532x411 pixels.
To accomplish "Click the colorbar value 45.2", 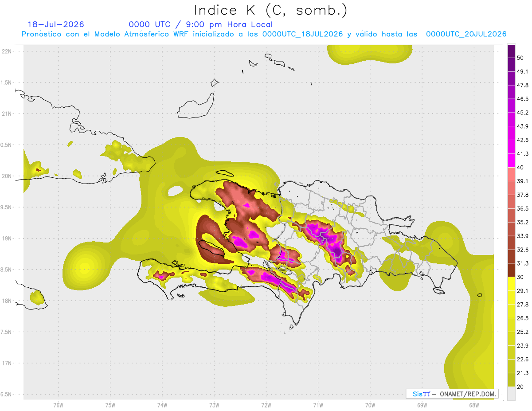I will click(x=523, y=113).
